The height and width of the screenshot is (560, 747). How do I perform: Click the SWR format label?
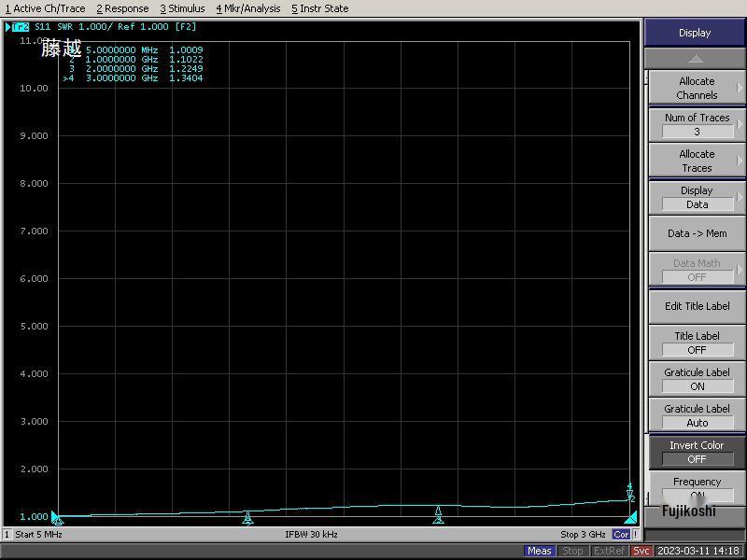pos(65,27)
